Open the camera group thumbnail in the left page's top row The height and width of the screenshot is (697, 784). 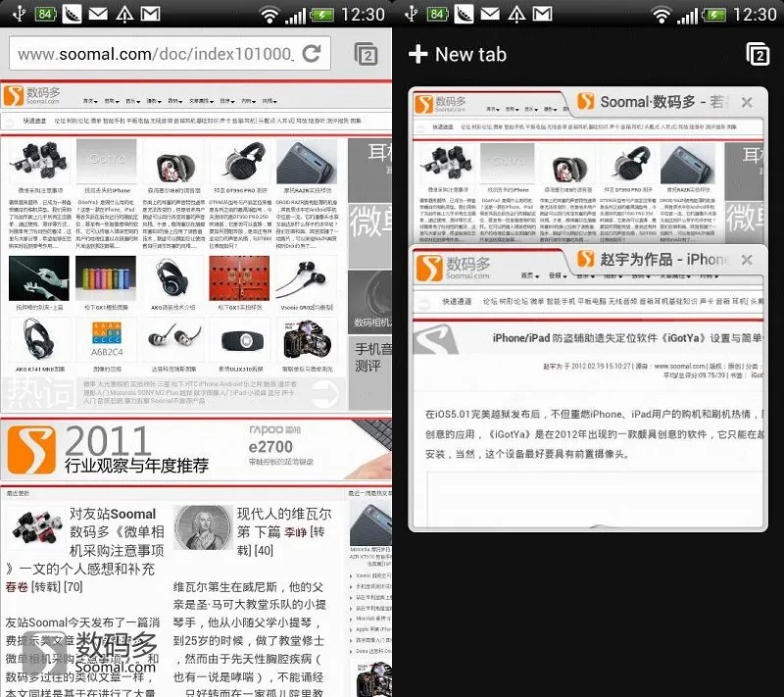pyautogui.click(x=39, y=162)
